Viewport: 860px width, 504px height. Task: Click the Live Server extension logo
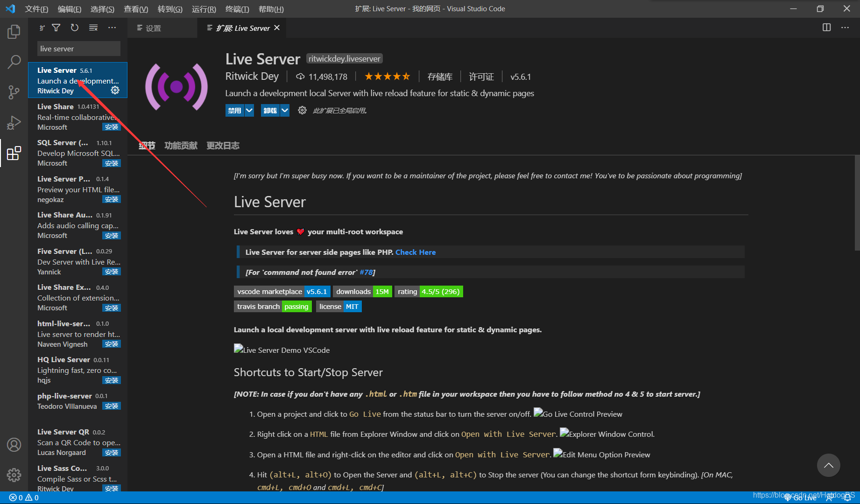(x=176, y=87)
